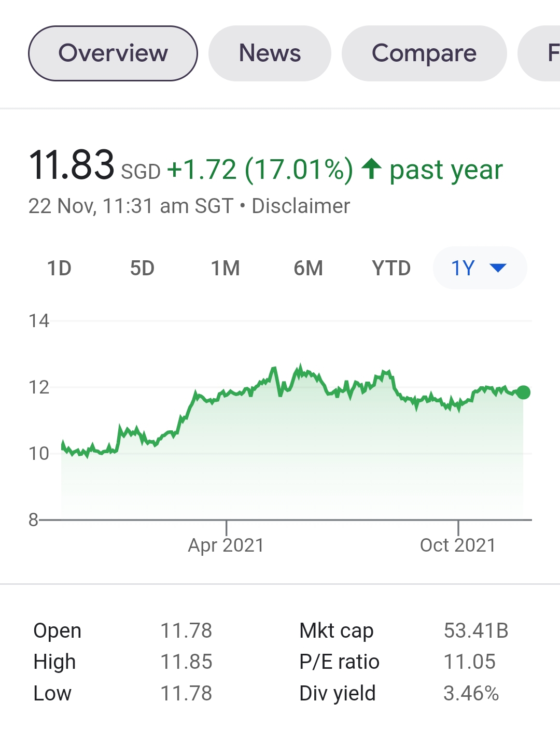
Task: Select the Overview tab
Action: [x=113, y=53]
